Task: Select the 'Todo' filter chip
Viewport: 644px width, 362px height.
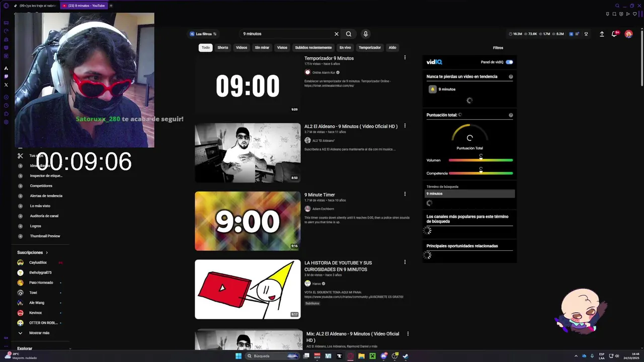Action: point(206,48)
